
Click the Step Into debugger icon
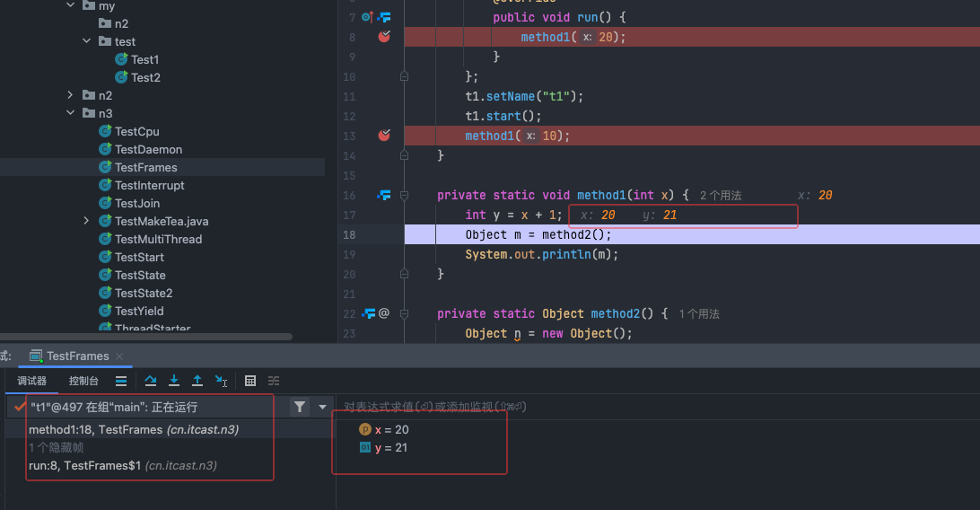coord(174,381)
